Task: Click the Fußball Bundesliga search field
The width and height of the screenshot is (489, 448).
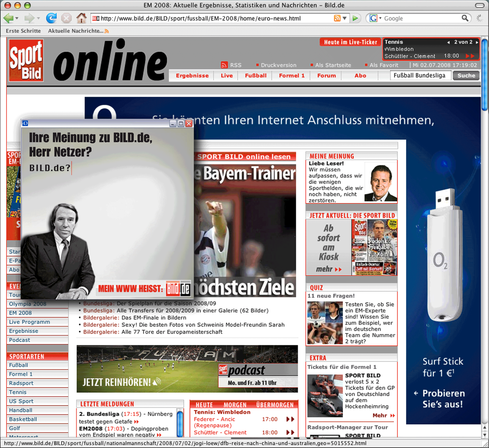Action: click(420, 76)
